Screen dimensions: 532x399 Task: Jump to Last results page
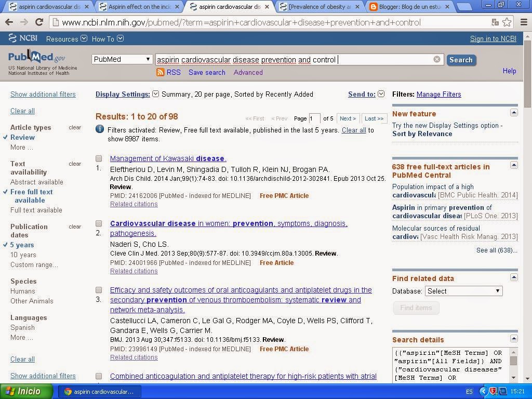(374, 118)
